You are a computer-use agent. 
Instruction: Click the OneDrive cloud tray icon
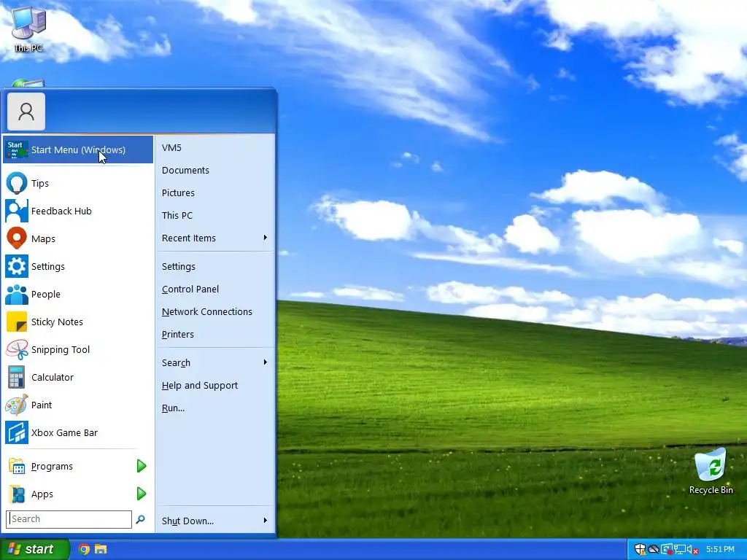coord(654,550)
